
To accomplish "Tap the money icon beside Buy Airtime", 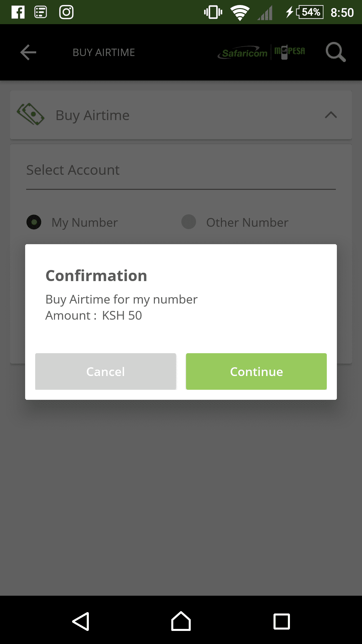I will (x=31, y=114).
